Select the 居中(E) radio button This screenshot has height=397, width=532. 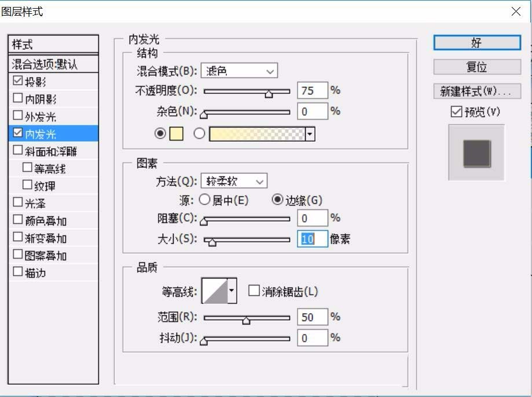pyautogui.click(x=204, y=200)
